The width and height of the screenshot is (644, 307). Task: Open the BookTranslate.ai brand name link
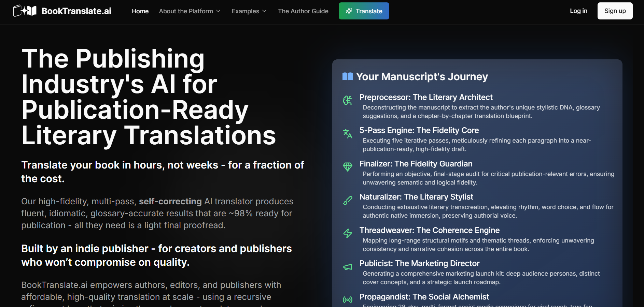[76, 11]
